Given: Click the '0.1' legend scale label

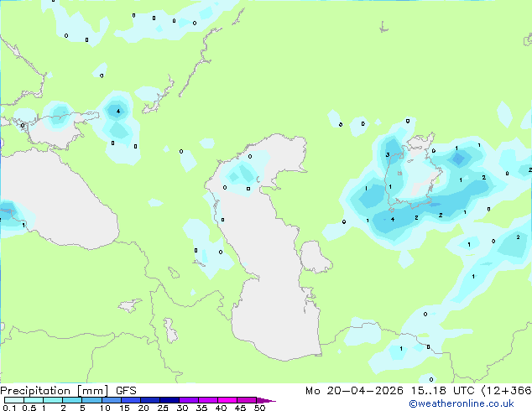Looking at the screenshot, I should point(9,408).
